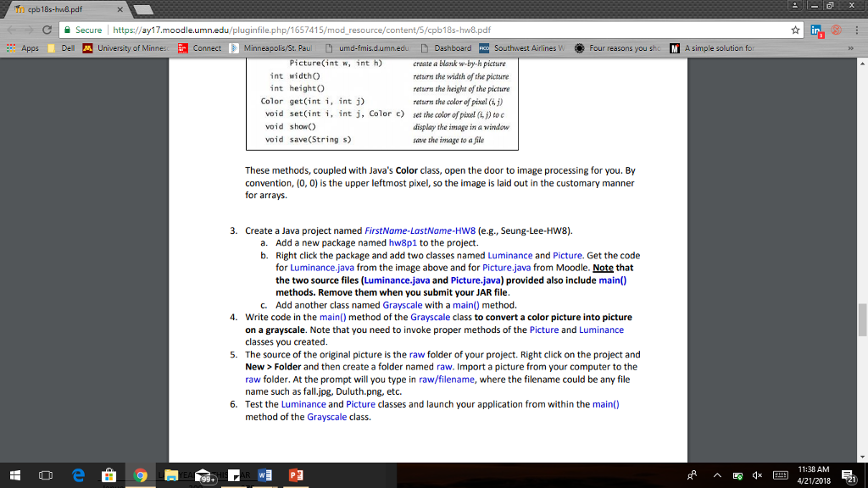The width and height of the screenshot is (868, 488).
Task: Open Microsoft Word from the taskbar
Action: (x=264, y=475)
